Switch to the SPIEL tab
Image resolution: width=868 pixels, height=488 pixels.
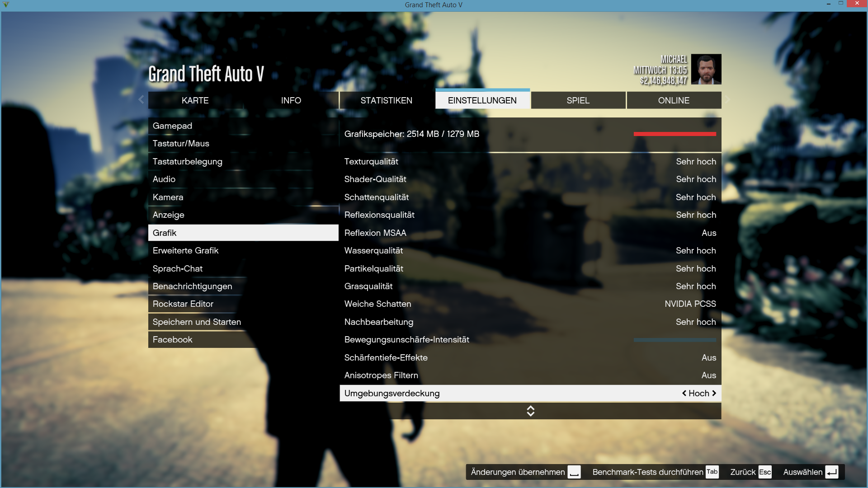click(x=578, y=100)
